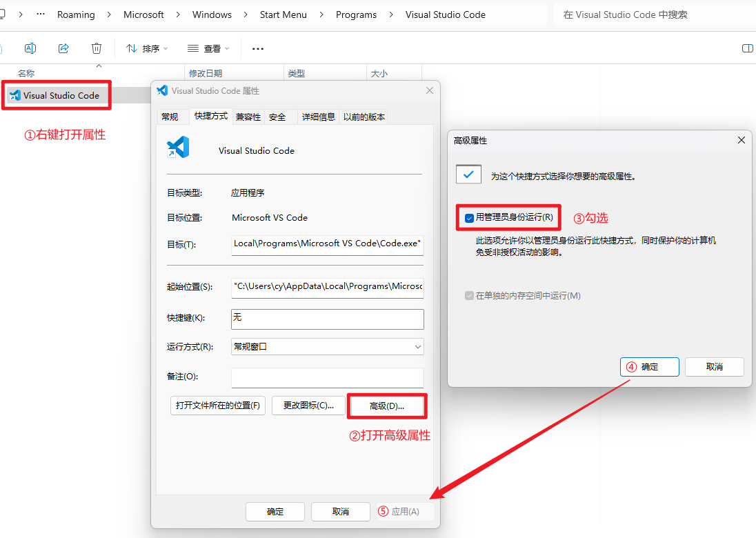The height and width of the screenshot is (538, 756).
Task: Sort by the 类型 column header
Action: click(297, 73)
